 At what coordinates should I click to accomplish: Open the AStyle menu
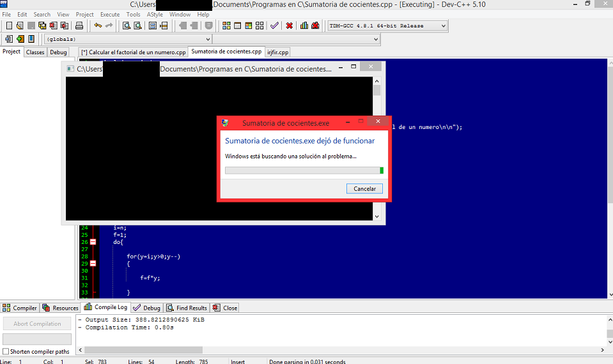pos(155,15)
